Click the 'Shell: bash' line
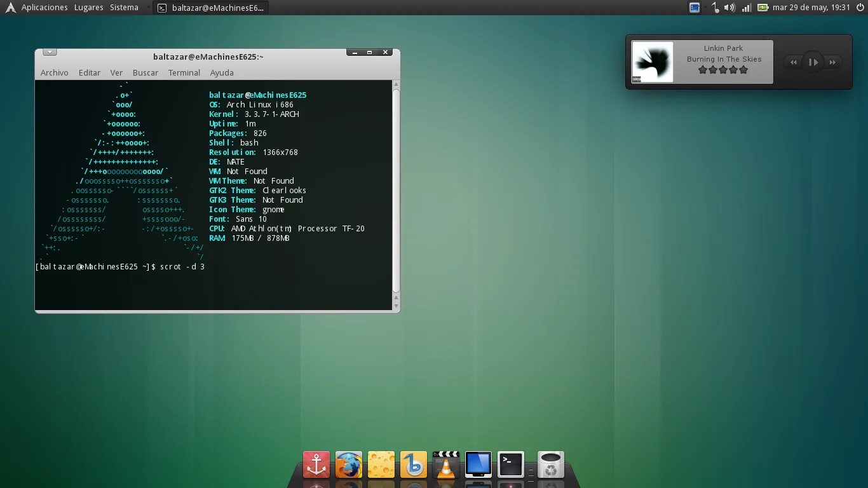Viewport: 868px width, 488px height. tap(233, 143)
